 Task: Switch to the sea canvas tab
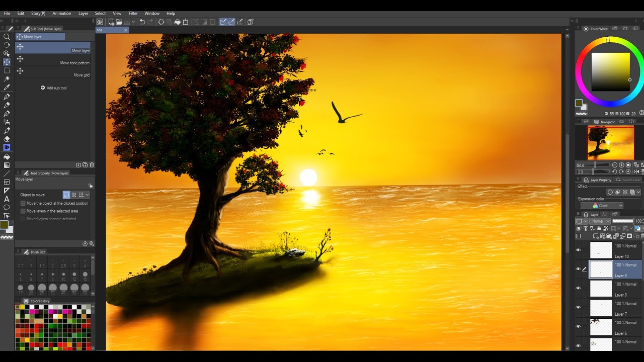tap(112, 30)
